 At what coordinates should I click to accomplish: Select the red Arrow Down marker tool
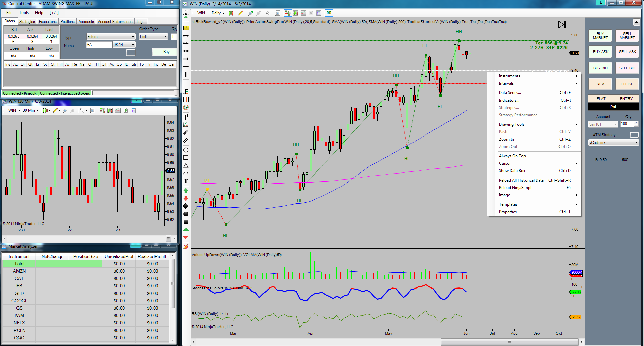pos(186,198)
